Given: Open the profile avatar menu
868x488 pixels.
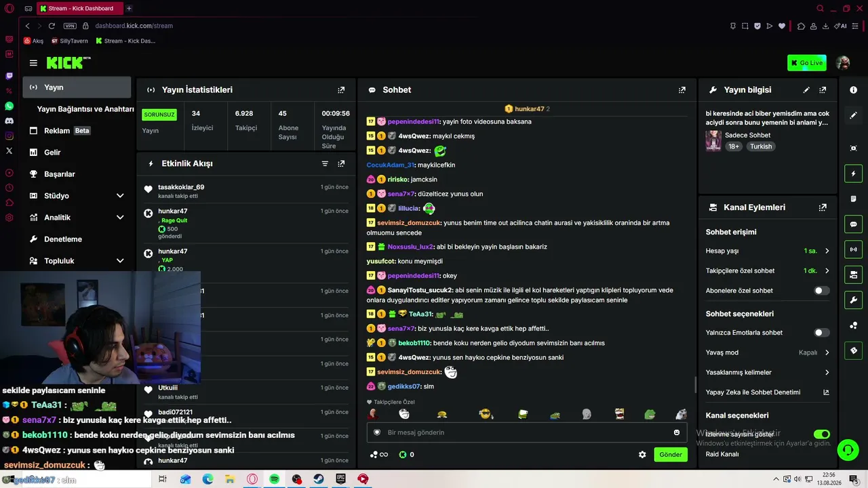Looking at the screenshot, I should (843, 63).
